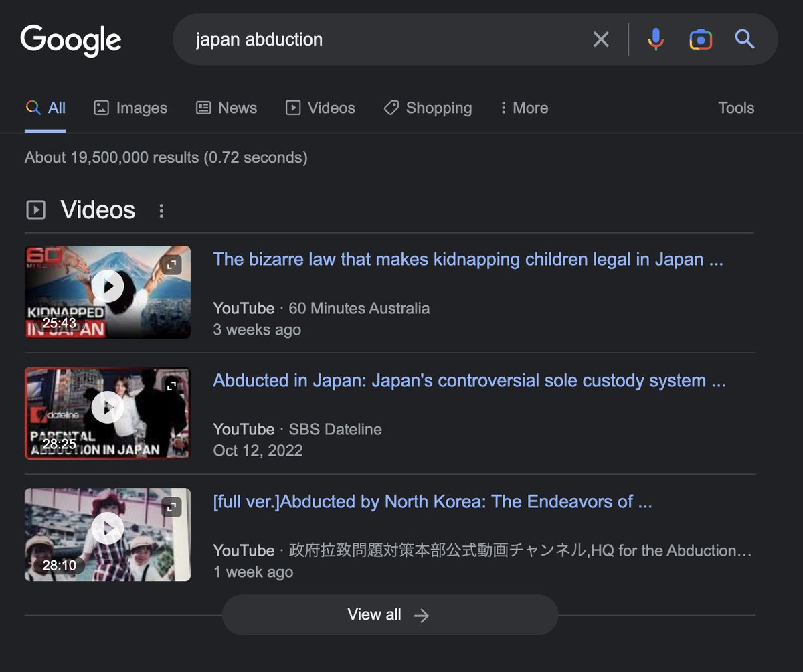The width and height of the screenshot is (803, 672).
Task: Switch to the News tab
Action: (226, 108)
